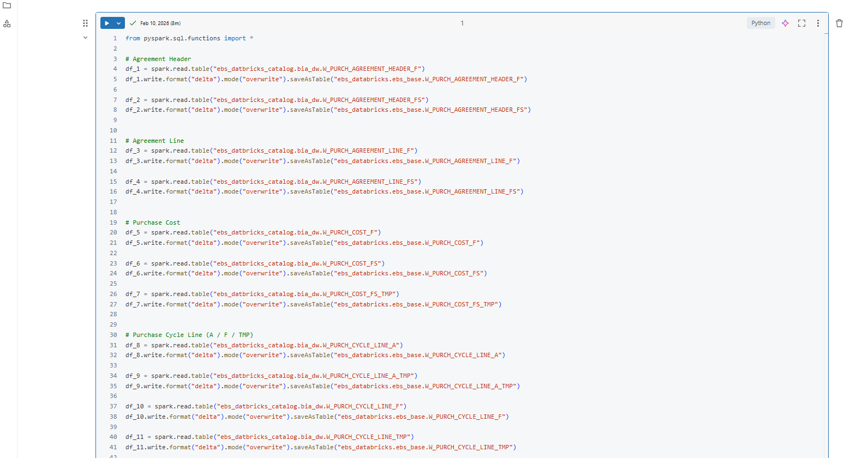The width and height of the screenshot is (868, 458).
Task: Run the notebook cell
Action: [x=107, y=23]
